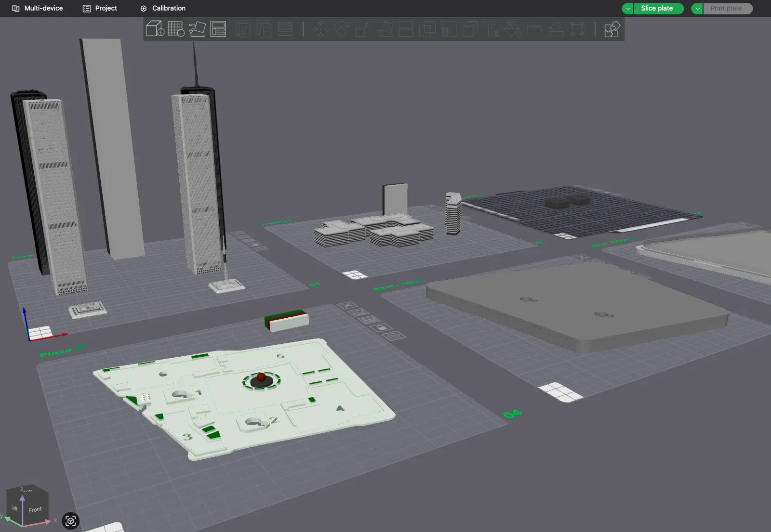
Task: Select the Move tool
Action: pyautogui.click(x=321, y=29)
